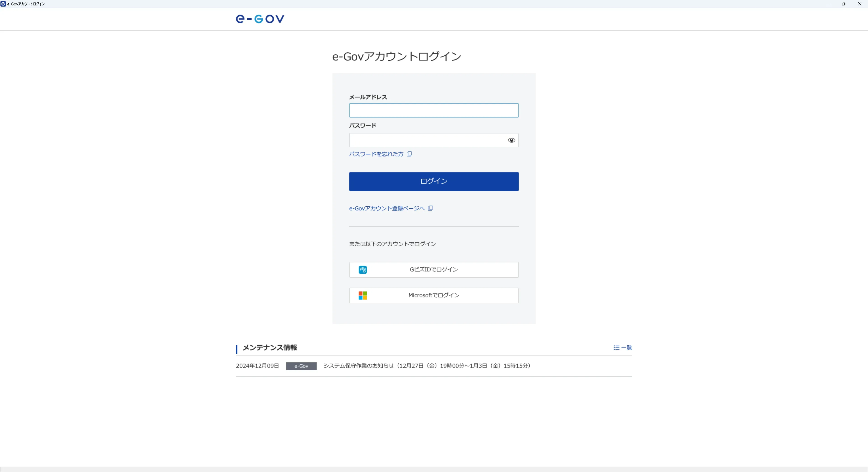Open the system maintenance notice announcement
The image size is (868, 472).
coord(426,366)
